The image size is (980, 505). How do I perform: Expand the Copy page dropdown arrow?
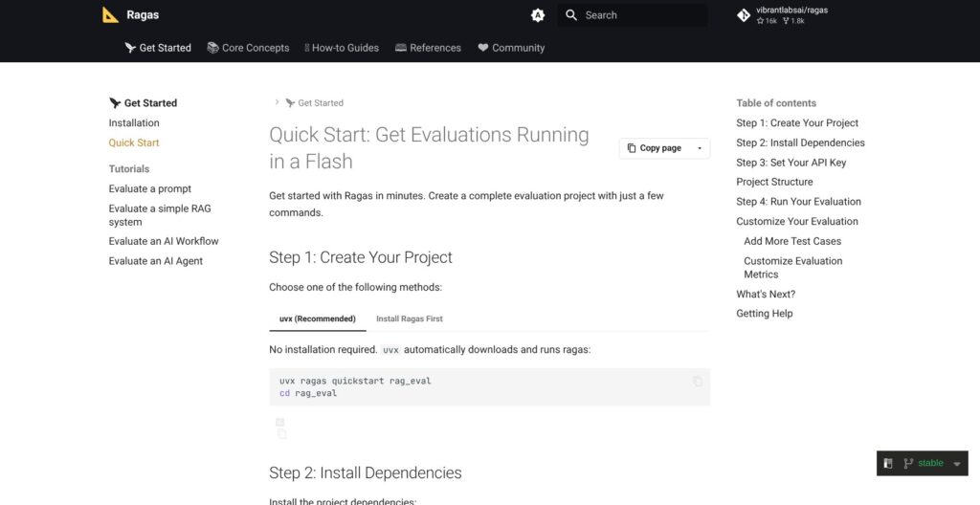700,148
